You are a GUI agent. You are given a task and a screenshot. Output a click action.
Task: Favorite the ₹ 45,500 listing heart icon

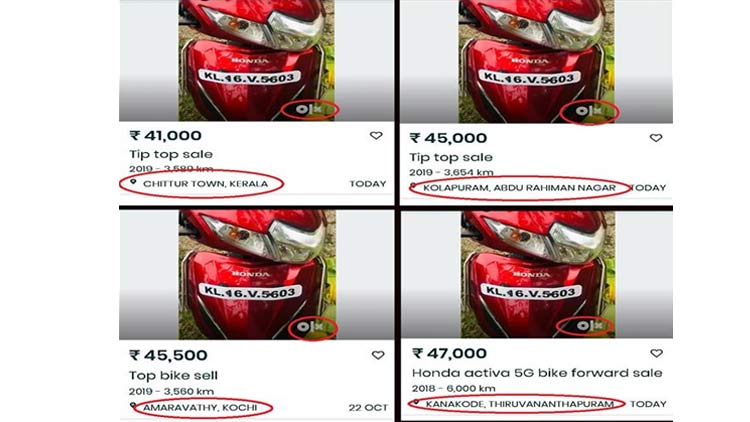(x=378, y=355)
